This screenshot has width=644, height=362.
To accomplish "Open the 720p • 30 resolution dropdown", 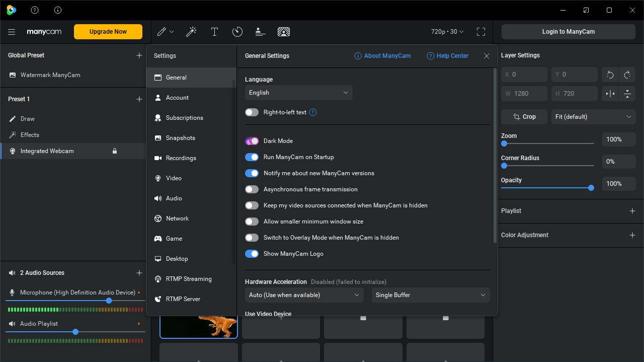I will 447,32.
